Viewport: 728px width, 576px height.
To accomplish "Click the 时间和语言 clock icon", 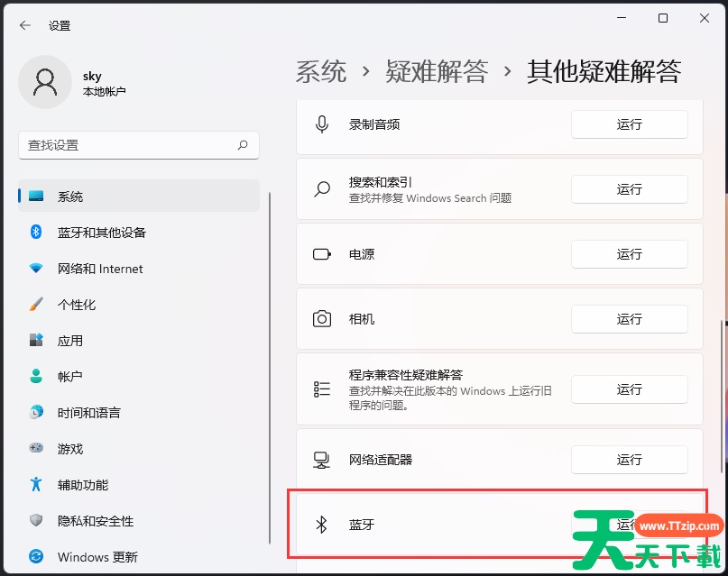I will click(x=36, y=413).
